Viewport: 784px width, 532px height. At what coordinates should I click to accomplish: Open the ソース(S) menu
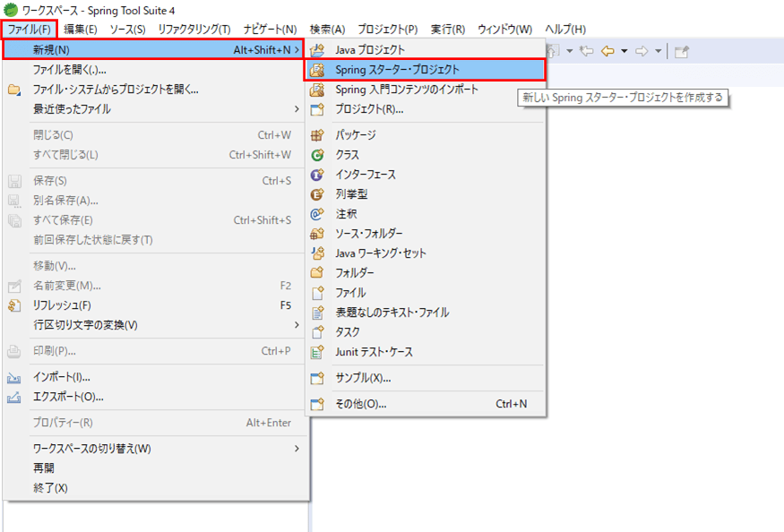pos(127,29)
